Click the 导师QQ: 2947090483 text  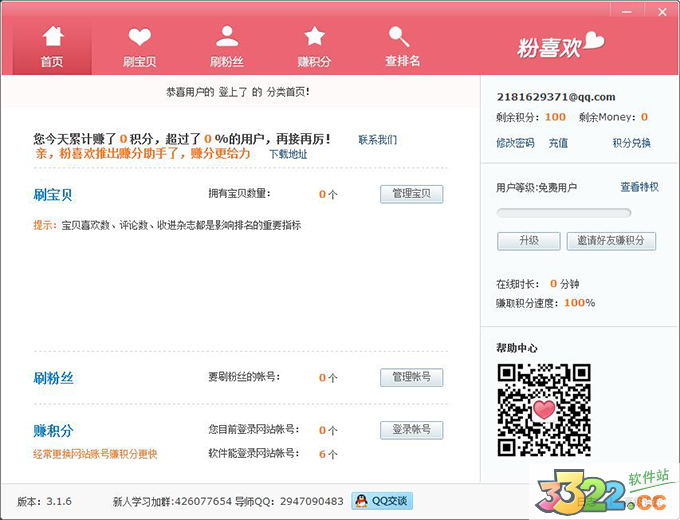click(x=289, y=501)
